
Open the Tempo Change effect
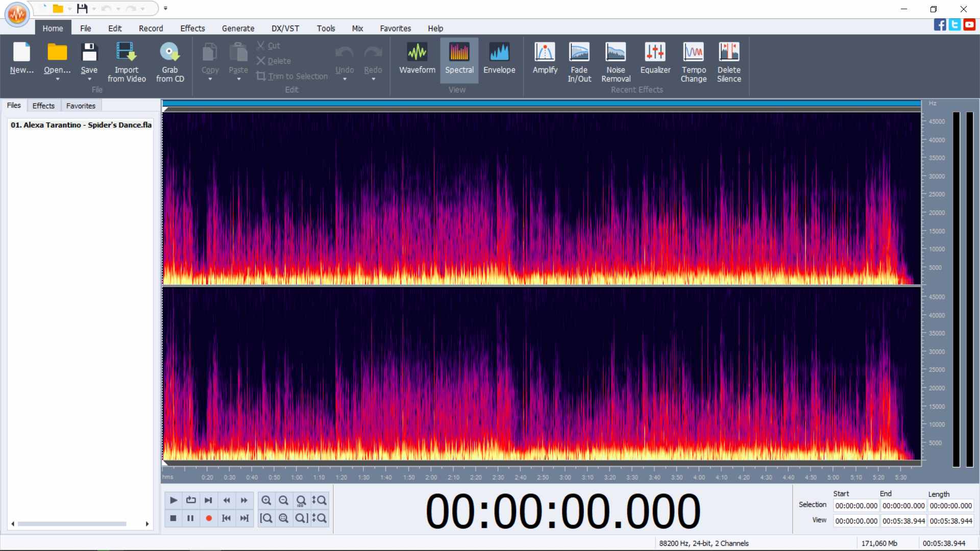(x=693, y=62)
